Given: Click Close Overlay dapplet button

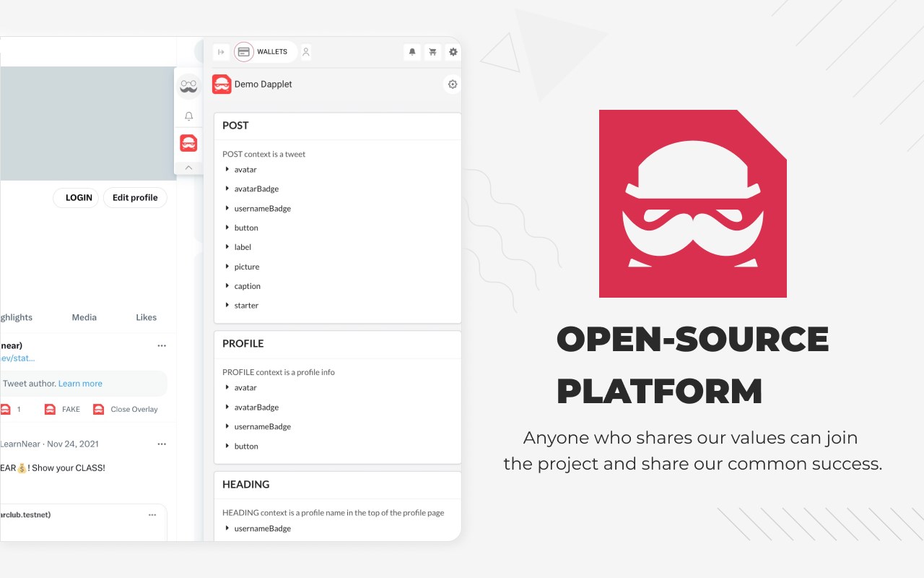Looking at the screenshot, I should pyautogui.click(x=126, y=409).
